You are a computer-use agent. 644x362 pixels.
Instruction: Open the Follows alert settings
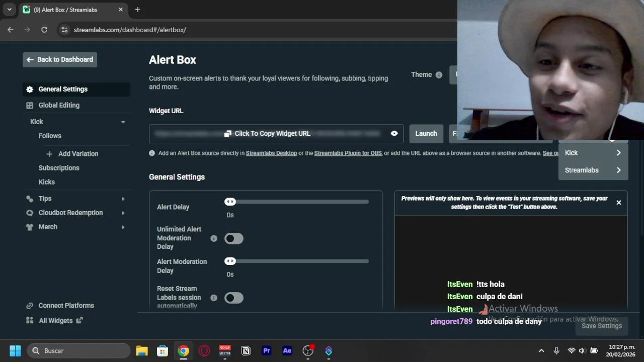coord(50,136)
